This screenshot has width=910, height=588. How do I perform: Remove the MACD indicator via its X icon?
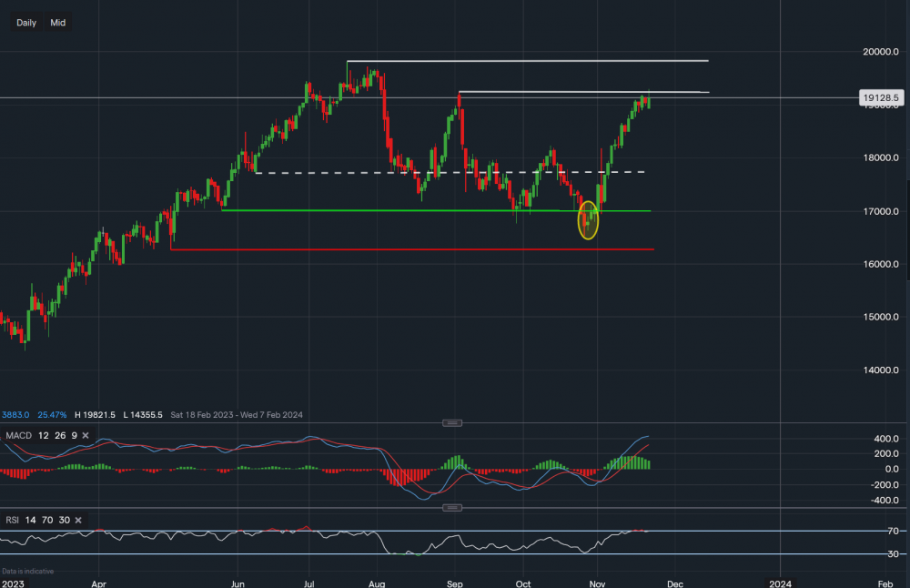pyautogui.click(x=84, y=435)
